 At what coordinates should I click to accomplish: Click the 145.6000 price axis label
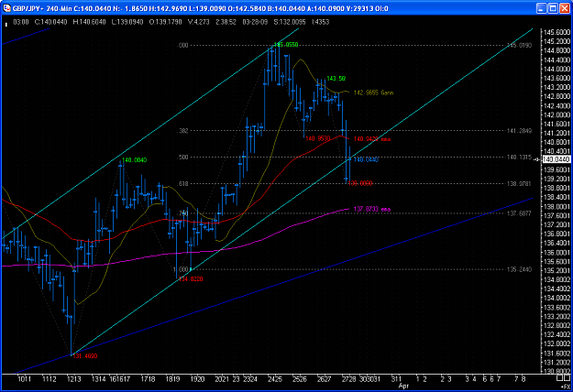click(556, 32)
